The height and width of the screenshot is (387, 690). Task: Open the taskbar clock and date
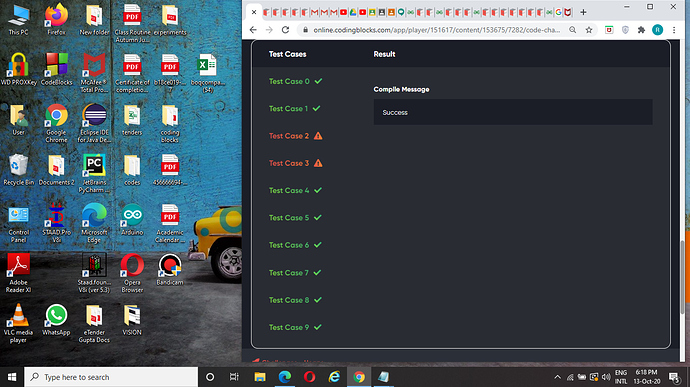pos(647,377)
